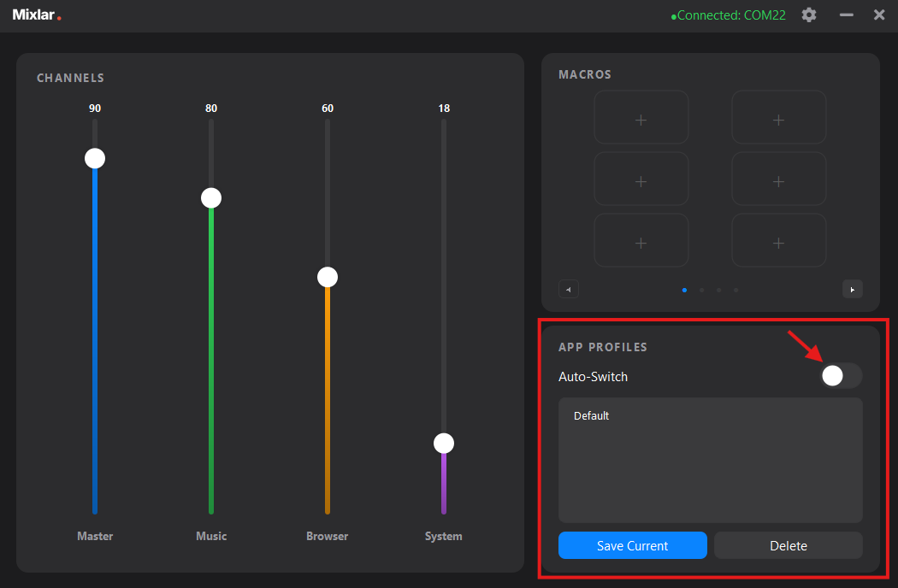Open settings via the gear icon
Viewport: 898px width, 588px height.
coord(808,15)
